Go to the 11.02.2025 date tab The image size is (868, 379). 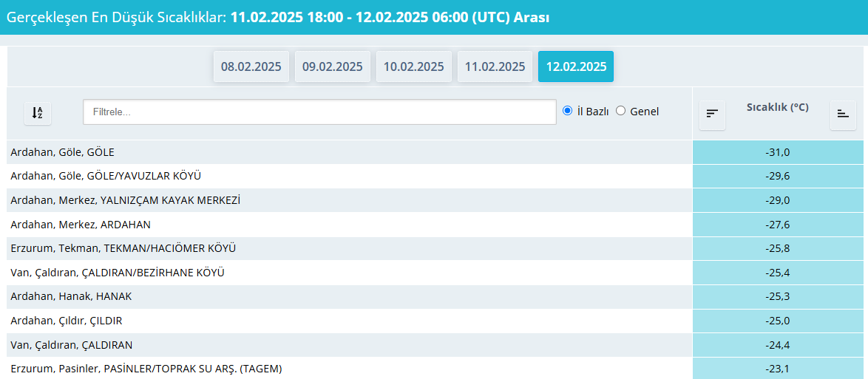495,66
